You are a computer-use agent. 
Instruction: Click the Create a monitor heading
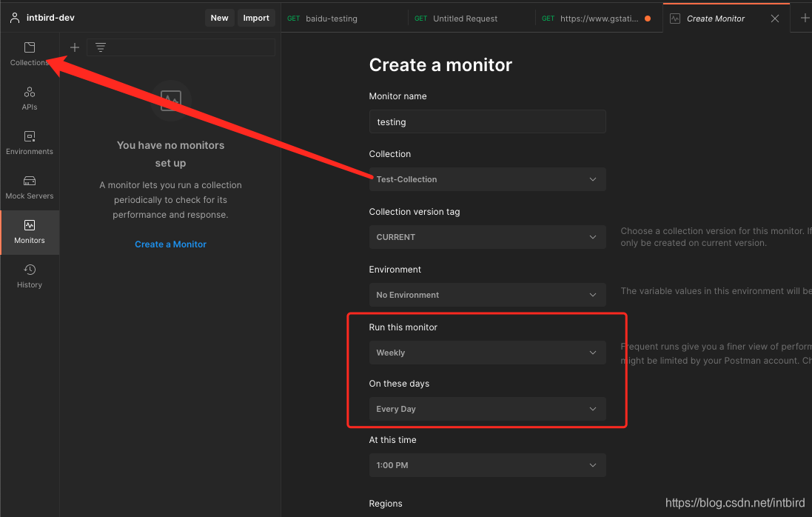pos(440,65)
